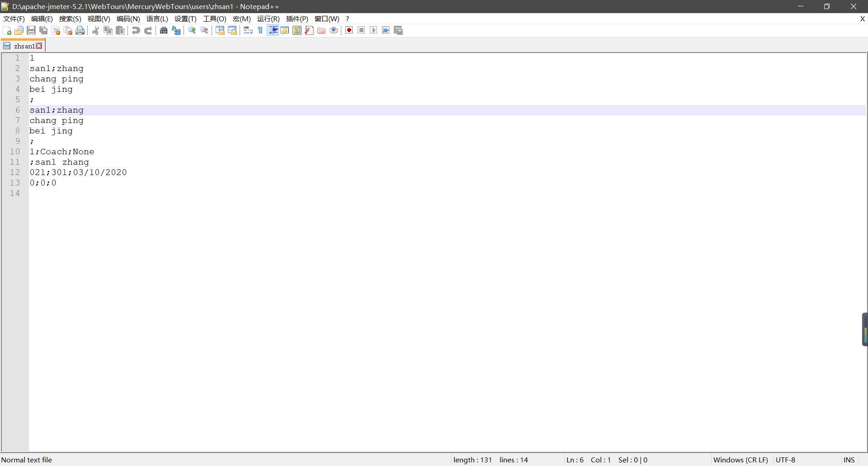
Task: Open the 插件(P) menu
Action: tap(297, 19)
